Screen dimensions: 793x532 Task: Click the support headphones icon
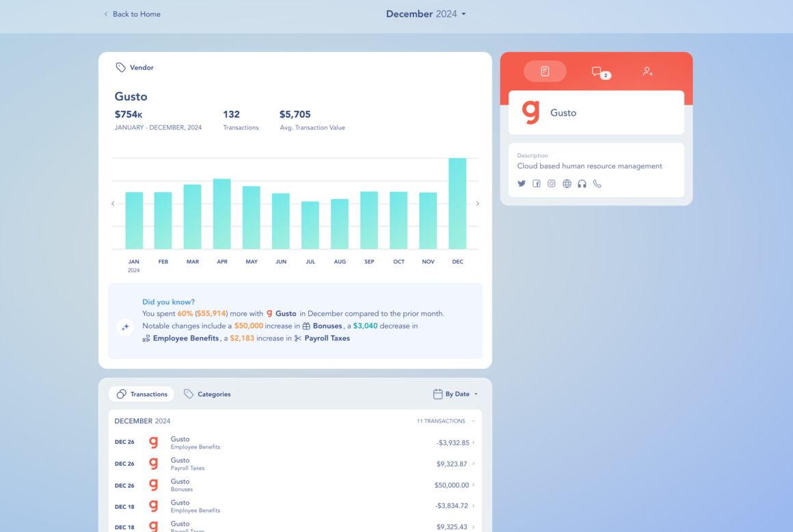coord(582,183)
